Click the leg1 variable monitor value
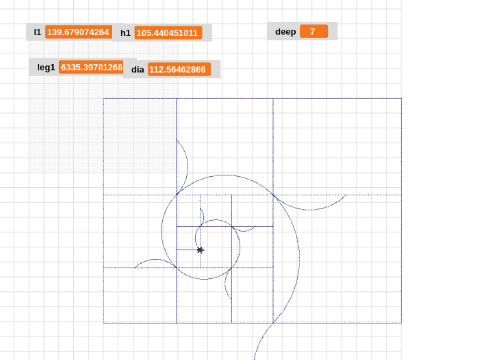 pyautogui.click(x=91, y=67)
